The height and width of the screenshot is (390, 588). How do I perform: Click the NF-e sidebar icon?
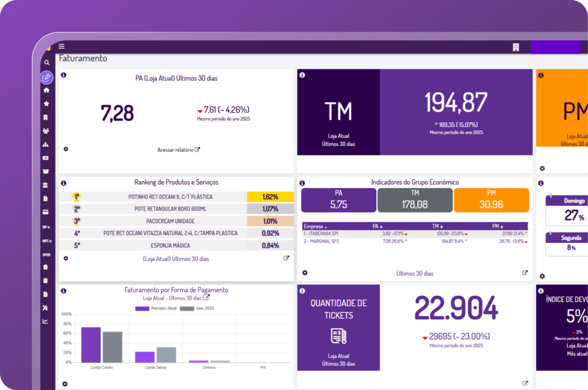tap(47, 227)
